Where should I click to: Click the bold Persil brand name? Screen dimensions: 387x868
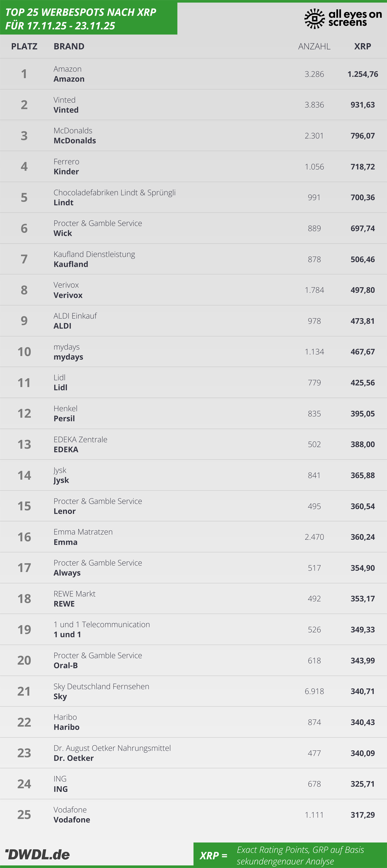(x=64, y=419)
